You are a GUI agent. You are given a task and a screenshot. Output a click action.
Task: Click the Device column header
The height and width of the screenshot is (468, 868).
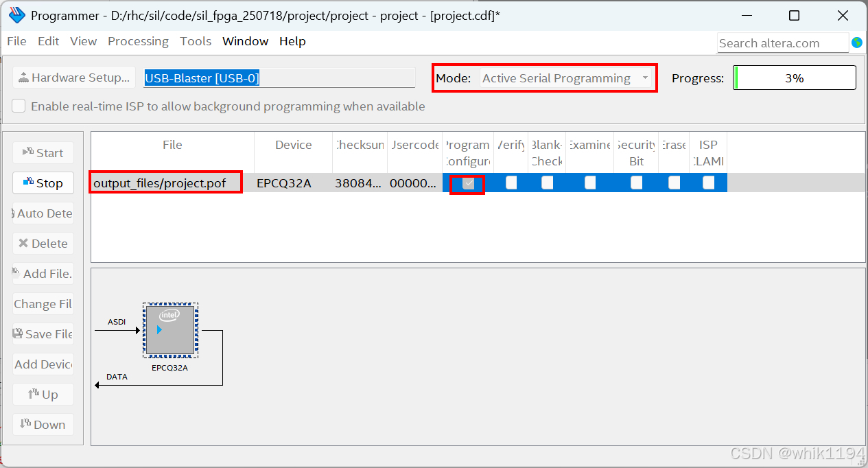[293, 152]
